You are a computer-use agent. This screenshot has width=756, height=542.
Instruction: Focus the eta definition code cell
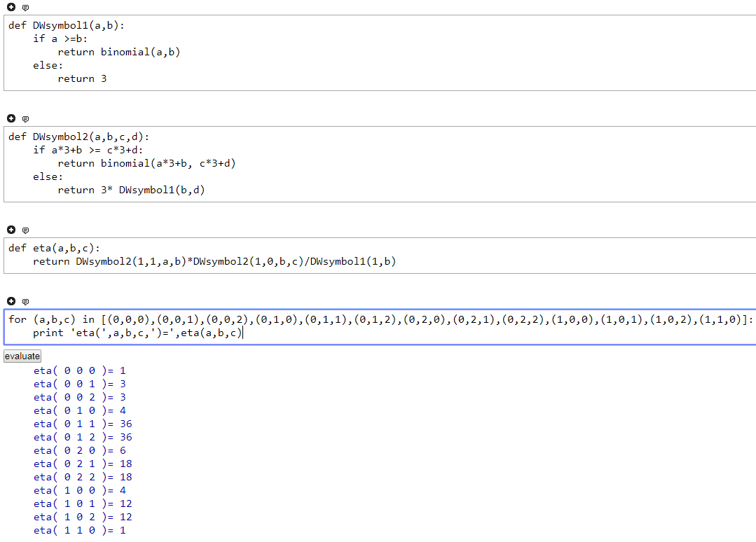click(380, 256)
